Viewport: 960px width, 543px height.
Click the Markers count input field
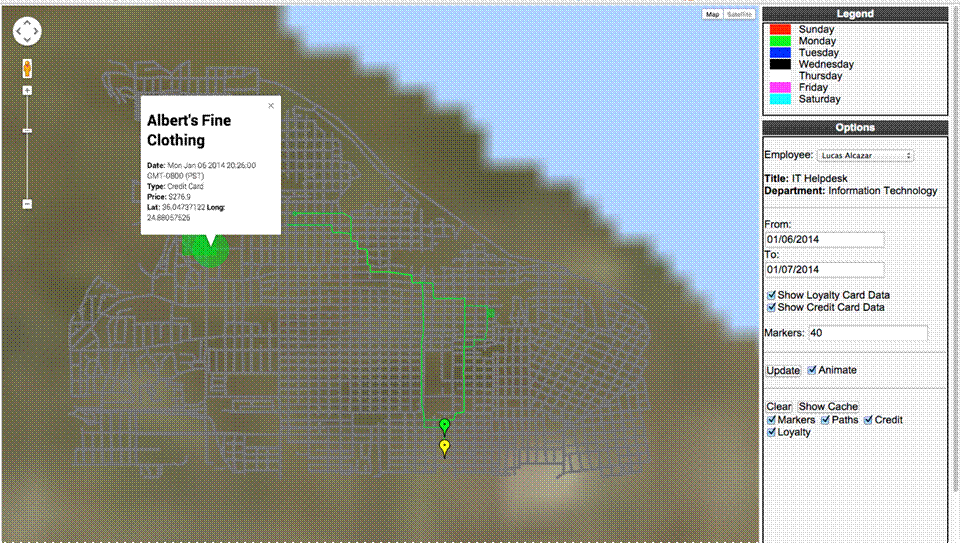pos(868,333)
